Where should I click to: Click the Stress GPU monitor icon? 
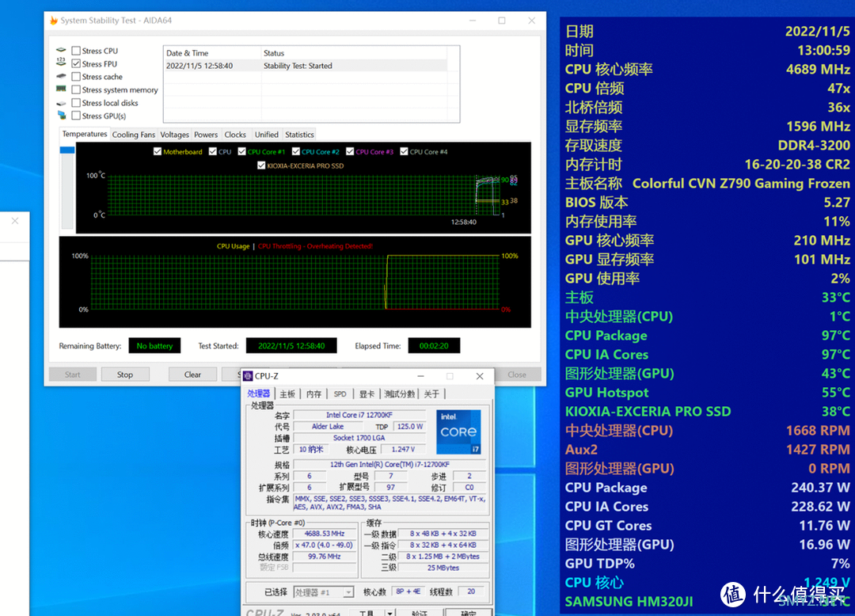(62, 115)
